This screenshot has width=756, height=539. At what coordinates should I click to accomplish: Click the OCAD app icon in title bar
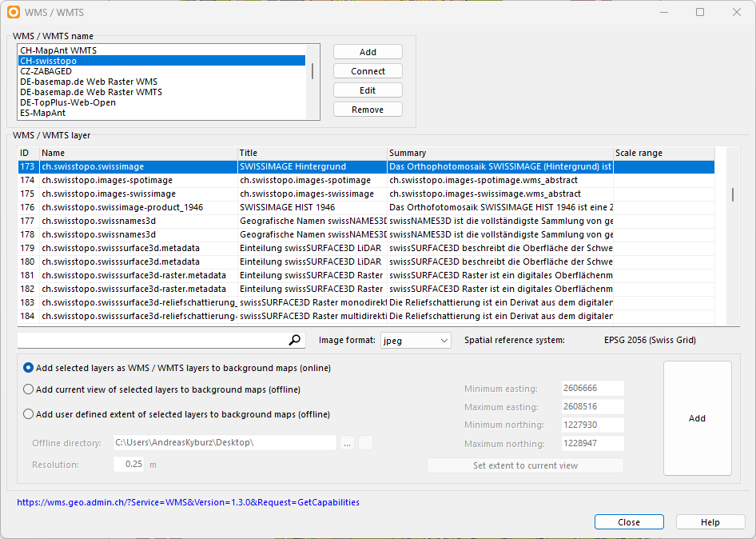coord(14,12)
